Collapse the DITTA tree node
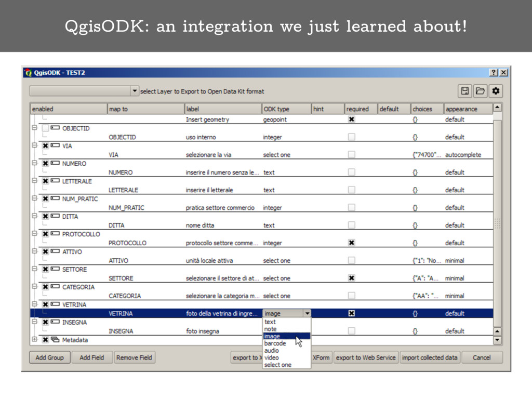 tap(34, 216)
